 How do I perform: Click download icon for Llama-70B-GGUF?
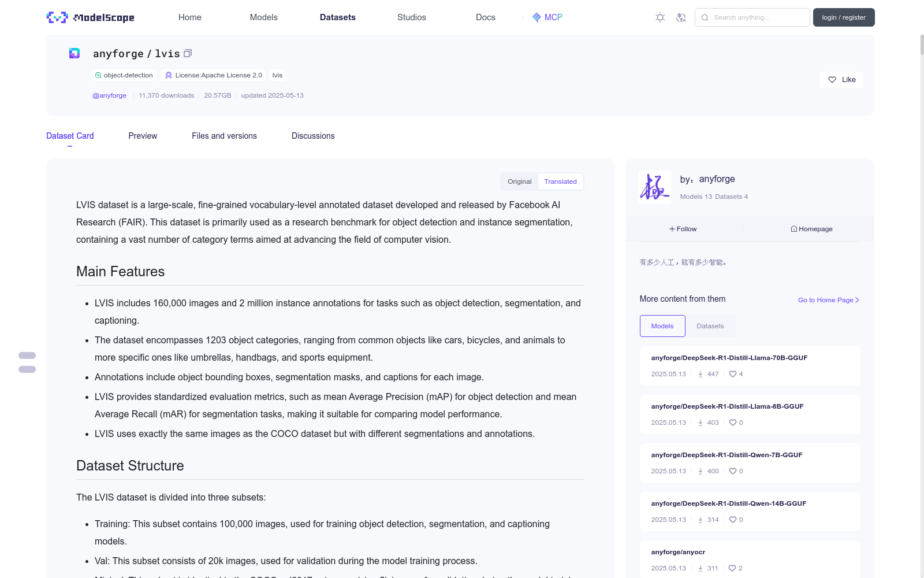pyautogui.click(x=701, y=374)
